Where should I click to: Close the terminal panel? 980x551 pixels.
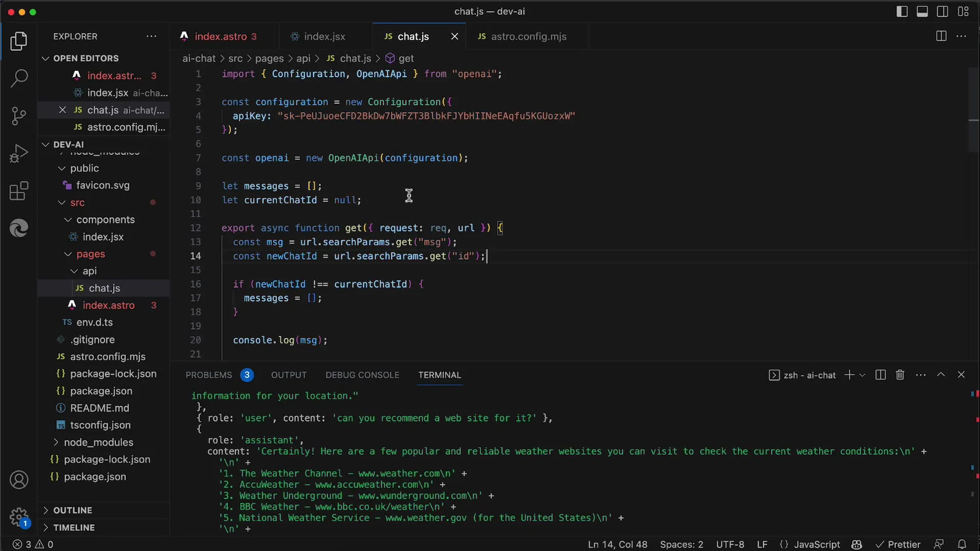(961, 375)
